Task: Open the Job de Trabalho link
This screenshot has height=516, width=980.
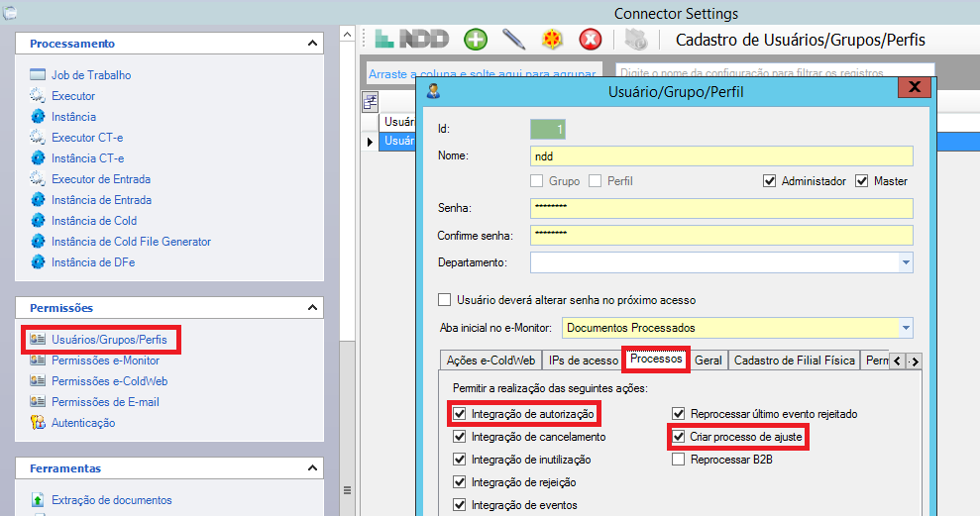Action: (x=91, y=75)
